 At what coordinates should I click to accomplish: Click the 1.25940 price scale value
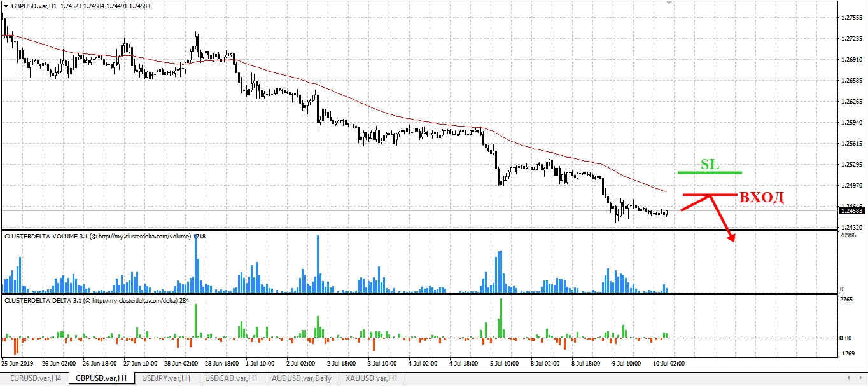851,123
